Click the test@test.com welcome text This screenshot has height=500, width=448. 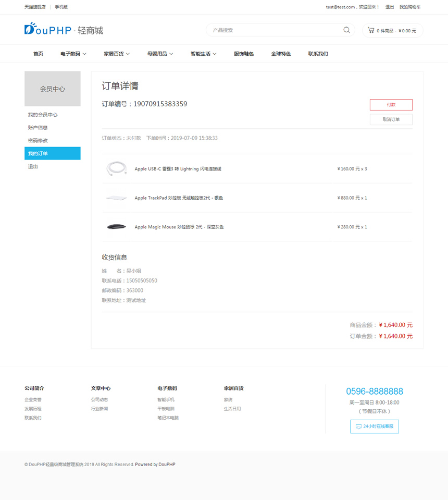pos(353,7)
